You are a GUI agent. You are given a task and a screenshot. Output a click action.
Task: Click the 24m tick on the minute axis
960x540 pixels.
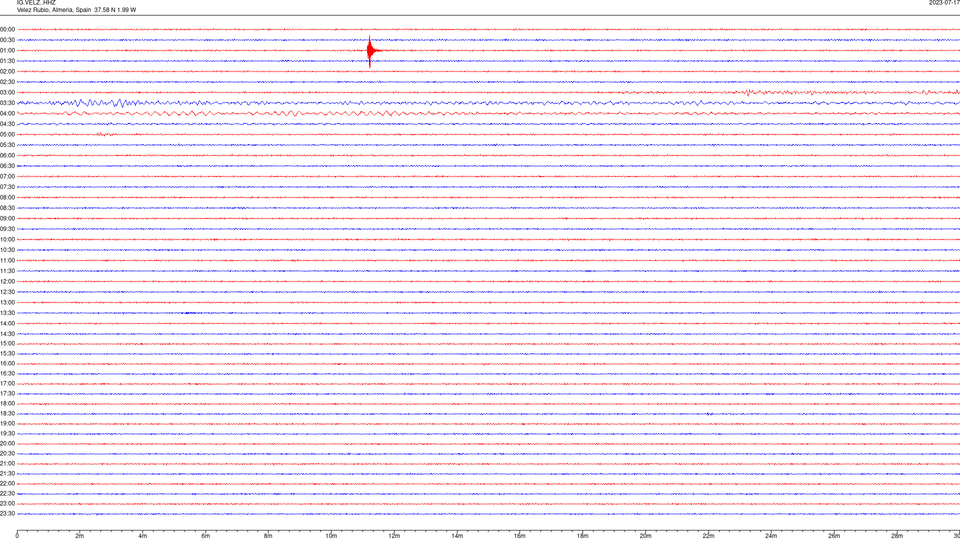pos(771,536)
